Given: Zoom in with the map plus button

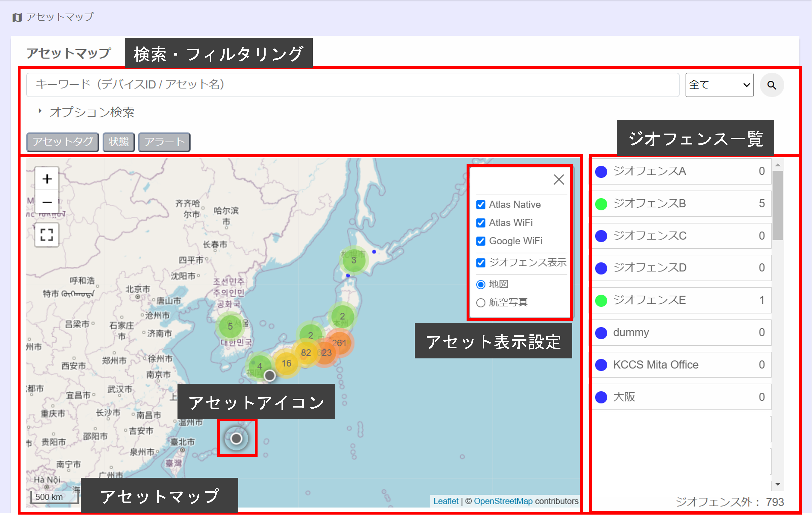Looking at the screenshot, I should [47, 179].
